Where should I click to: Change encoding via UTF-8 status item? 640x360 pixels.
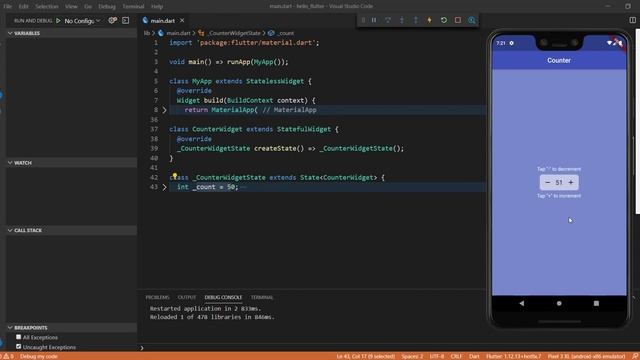(x=437, y=356)
